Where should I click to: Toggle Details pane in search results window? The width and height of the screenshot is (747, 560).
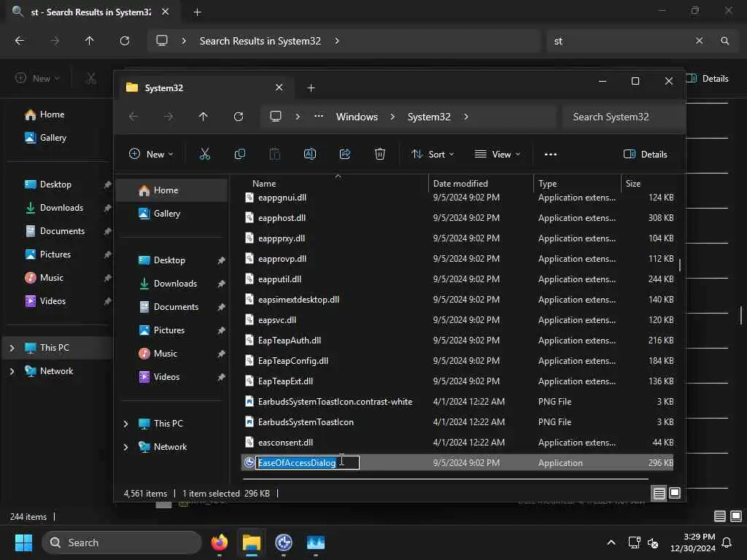[708, 79]
